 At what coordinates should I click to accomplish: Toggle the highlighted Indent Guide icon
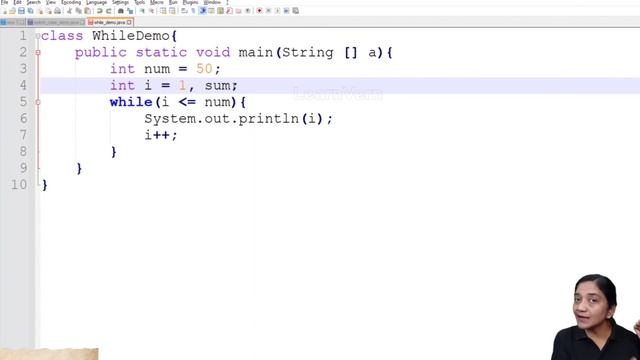(202, 11)
